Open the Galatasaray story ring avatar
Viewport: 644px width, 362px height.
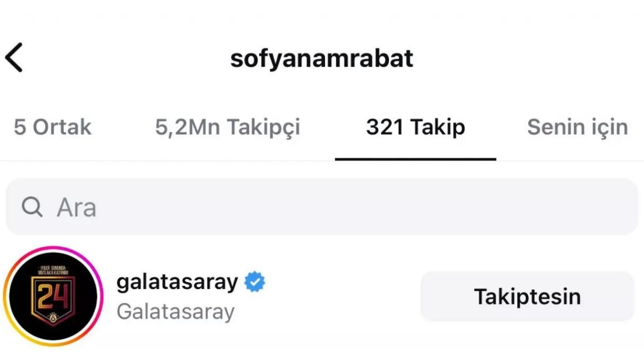[53, 297]
